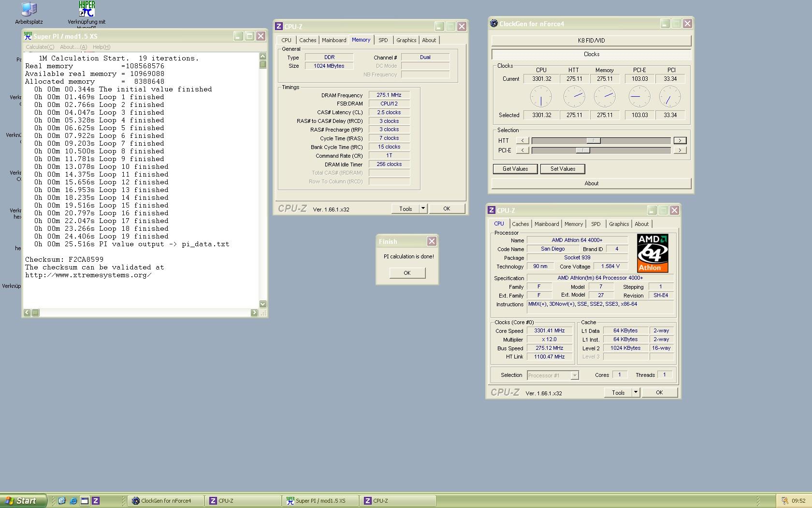This screenshot has width=812, height=508.
Task: Click the AMD Athlon 64 logo
Action: coord(652,254)
